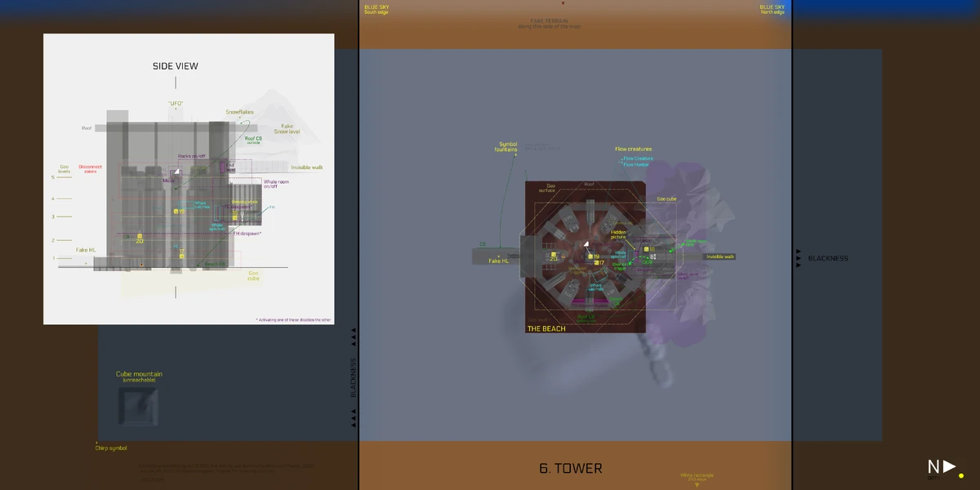Select the 6. TOWER title
This screenshot has width=980, height=490.
[569, 468]
